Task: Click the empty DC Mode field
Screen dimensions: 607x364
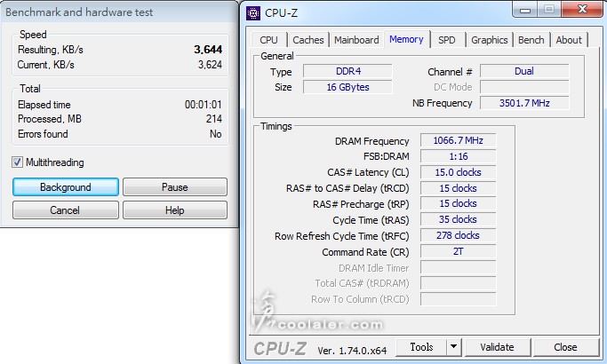Action: (x=524, y=87)
